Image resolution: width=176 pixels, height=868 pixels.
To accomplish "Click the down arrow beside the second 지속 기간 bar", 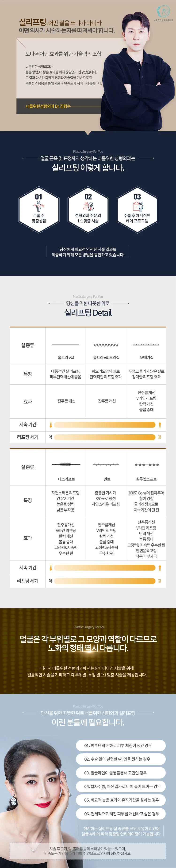I will [x=51, y=568].
